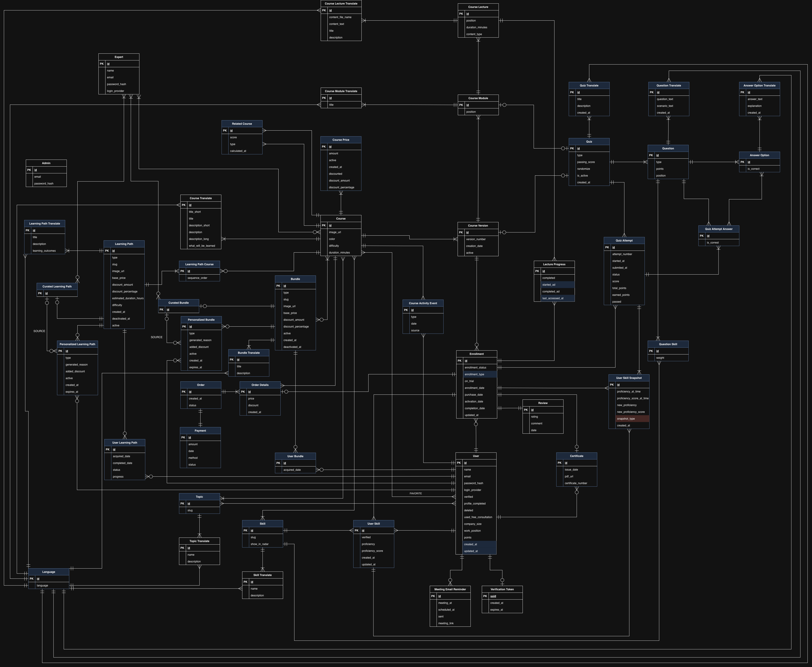Click the what_will_be_learned field
Screen dimensions: 812x667
pyautogui.click(x=202, y=246)
